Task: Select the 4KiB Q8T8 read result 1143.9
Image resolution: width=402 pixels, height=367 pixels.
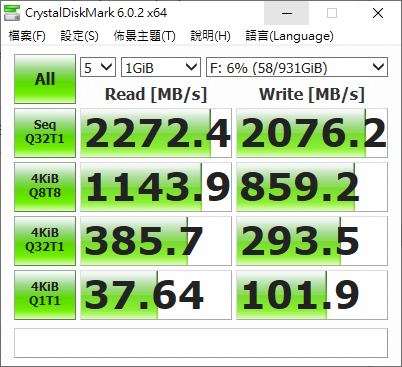Action: (x=156, y=187)
